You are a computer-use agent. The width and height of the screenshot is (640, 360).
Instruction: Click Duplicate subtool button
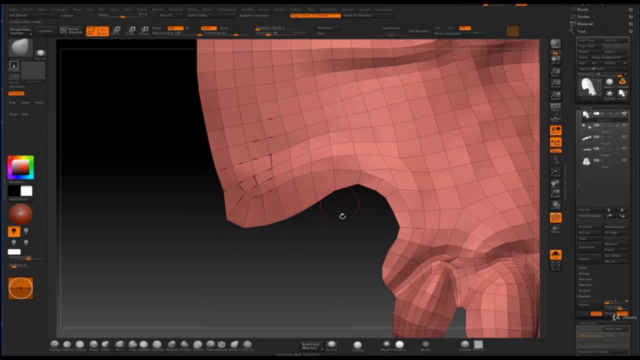589,247
